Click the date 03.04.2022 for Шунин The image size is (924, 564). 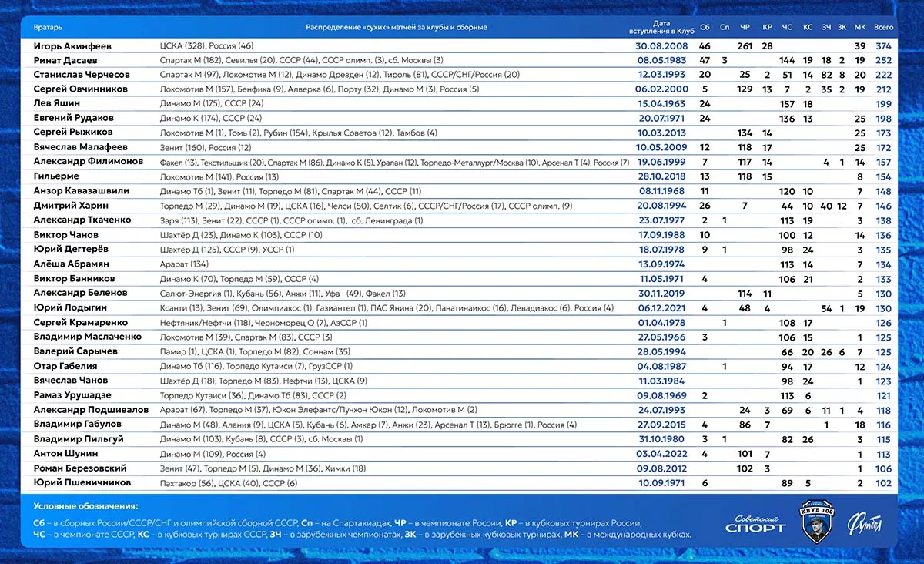point(662,455)
